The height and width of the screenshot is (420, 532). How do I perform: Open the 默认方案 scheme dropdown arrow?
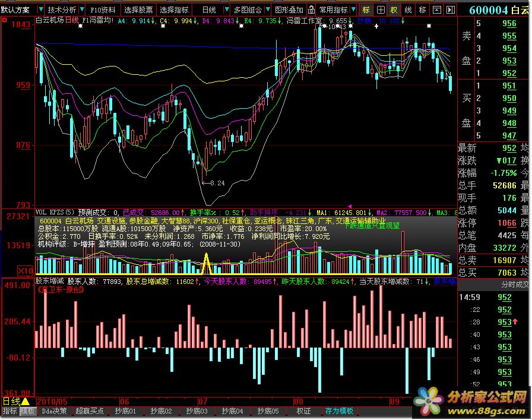click(40, 10)
